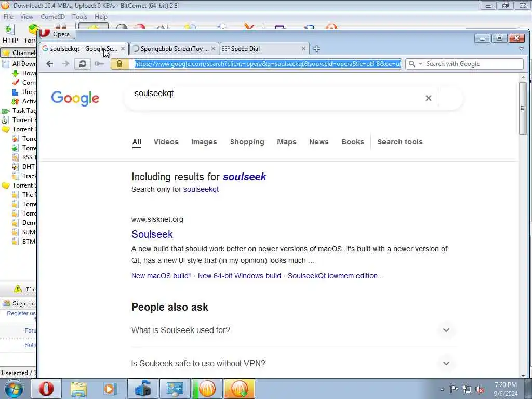Image resolution: width=532 pixels, height=399 pixels.
Task: Select the Images results tab
Action: [204, 142]
